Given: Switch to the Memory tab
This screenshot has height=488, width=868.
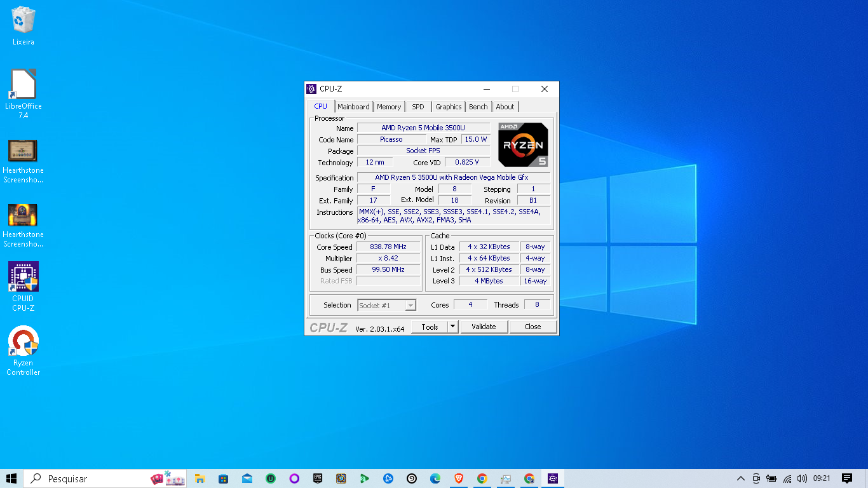Looking at the screenshot, I should point(389,107).
